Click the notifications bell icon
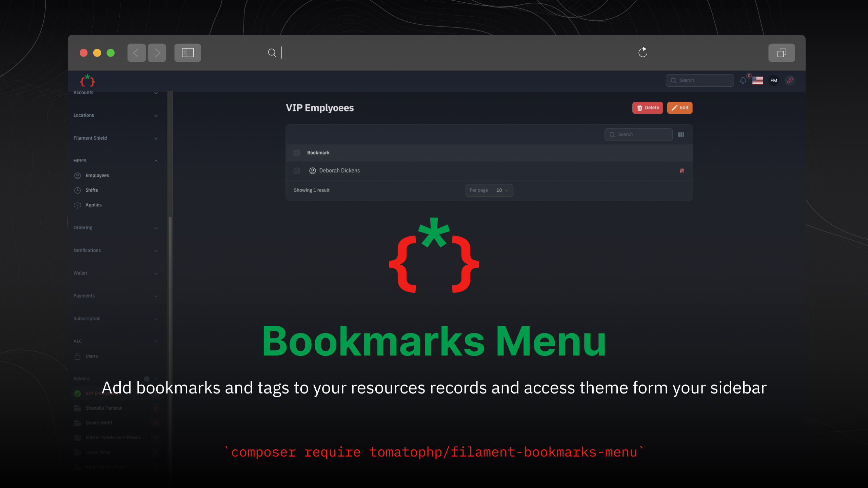The height and width of the screenshot is (488, 868). pyautogui.click(x=743, y=80)
